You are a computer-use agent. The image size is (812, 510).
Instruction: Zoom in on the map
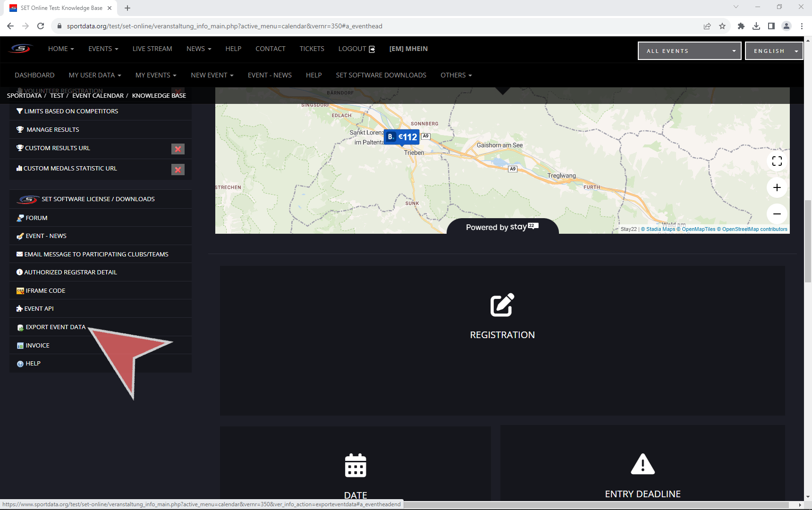point(777,187)
